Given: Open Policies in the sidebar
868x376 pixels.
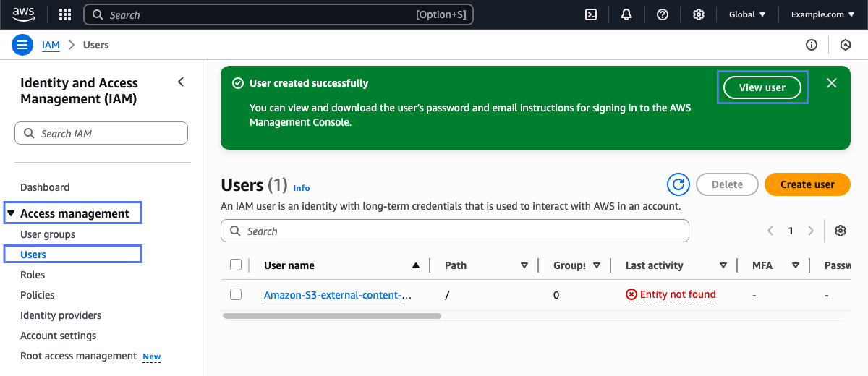Looking at the screenshot, I should tap(38, 295).
